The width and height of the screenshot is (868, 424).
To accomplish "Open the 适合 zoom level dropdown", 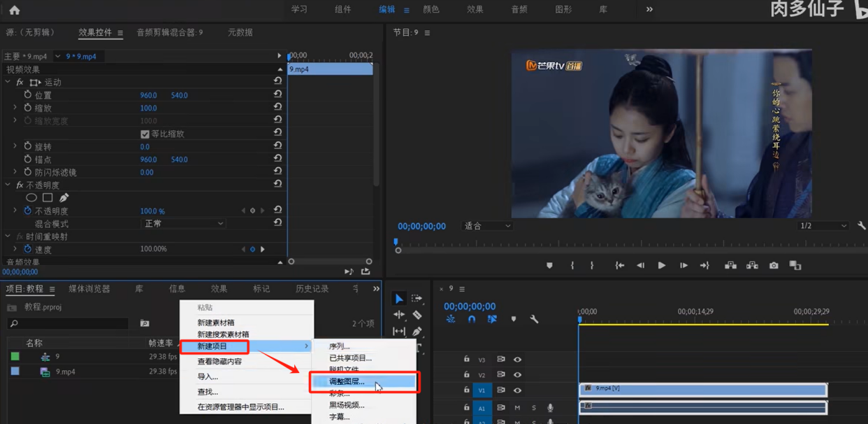I will point(487,226).
